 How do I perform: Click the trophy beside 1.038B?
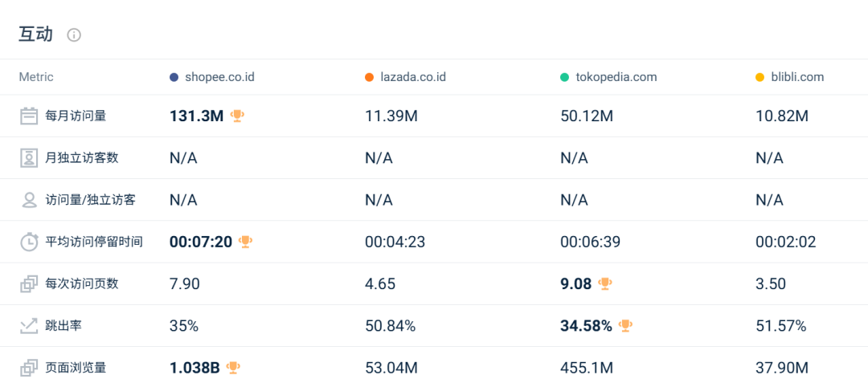pos(233,368)
